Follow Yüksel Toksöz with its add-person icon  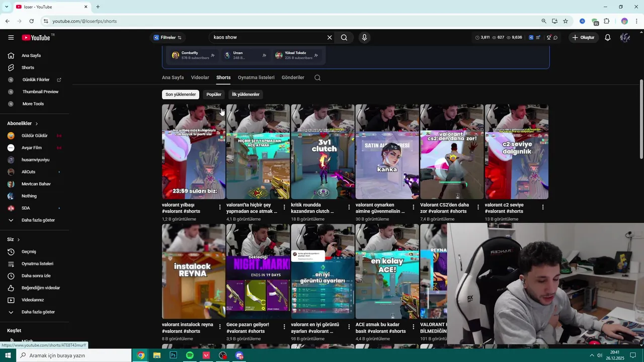(316, 55)
